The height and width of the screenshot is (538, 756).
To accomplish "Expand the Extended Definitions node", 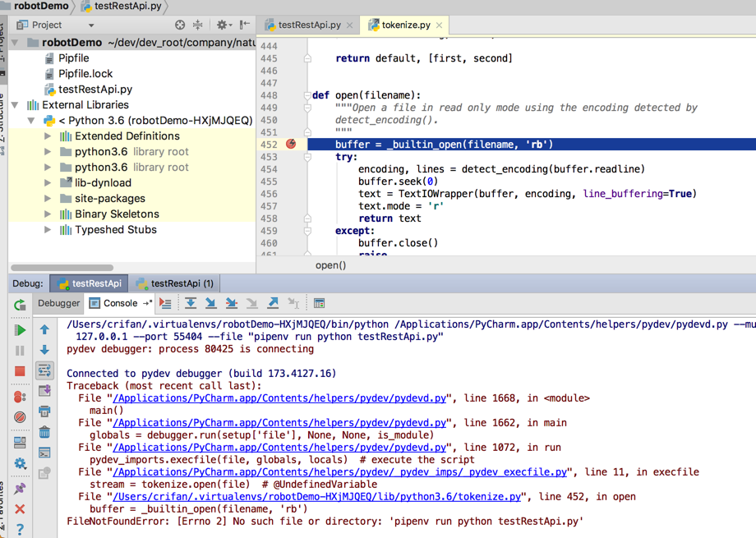I will pos(47,136).
